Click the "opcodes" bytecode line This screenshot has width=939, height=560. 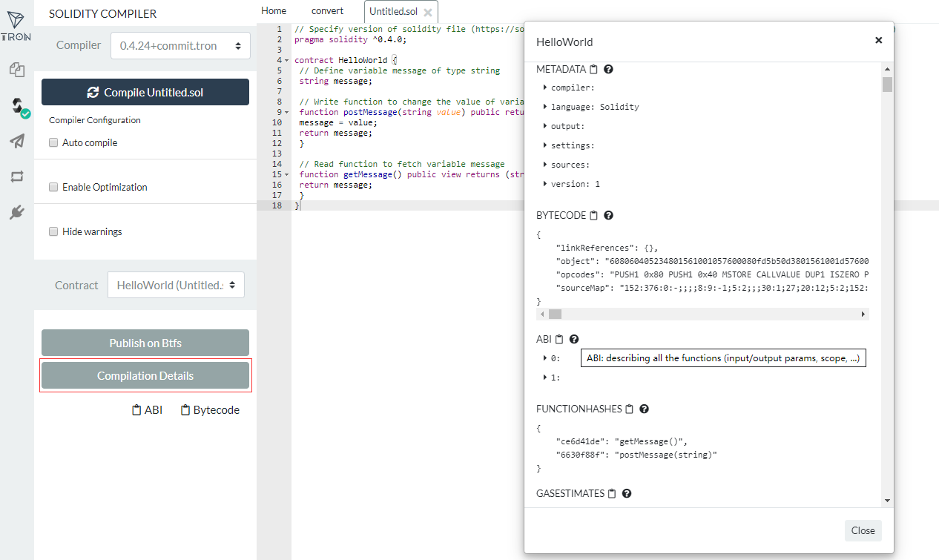[x=712, y=274]
